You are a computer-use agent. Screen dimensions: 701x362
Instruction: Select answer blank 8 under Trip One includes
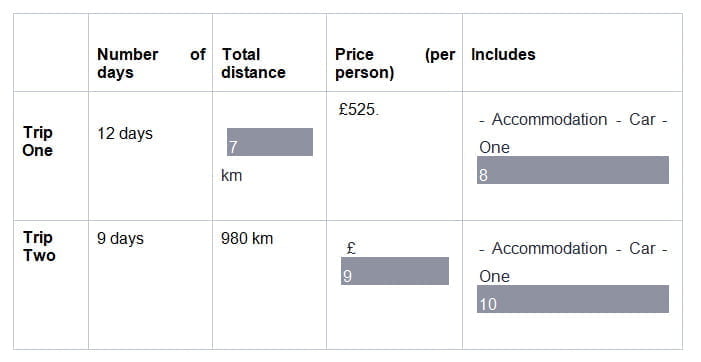[573, 170]
